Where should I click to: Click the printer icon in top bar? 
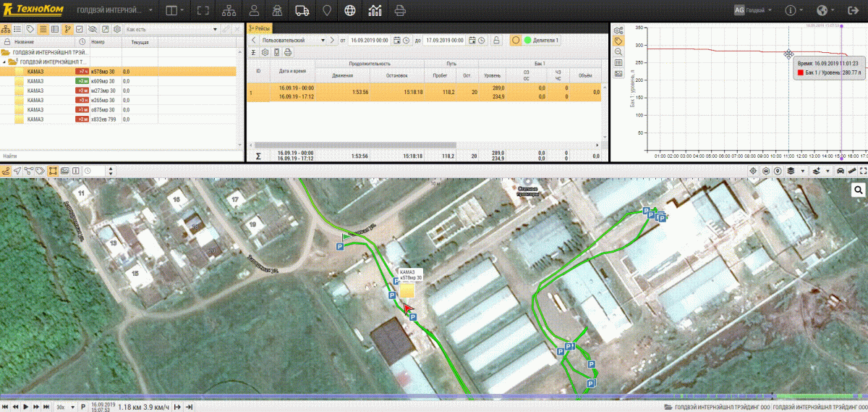tap(401, 11)
